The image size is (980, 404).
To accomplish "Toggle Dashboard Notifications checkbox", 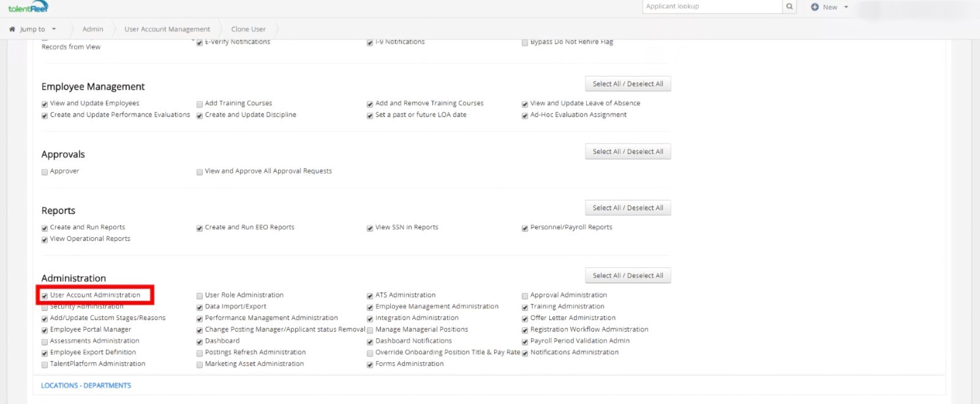I will [370, 342].
